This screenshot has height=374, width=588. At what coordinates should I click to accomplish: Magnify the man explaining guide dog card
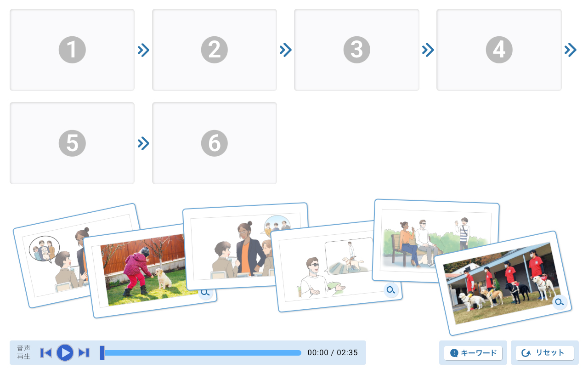[x=391, y=290]
